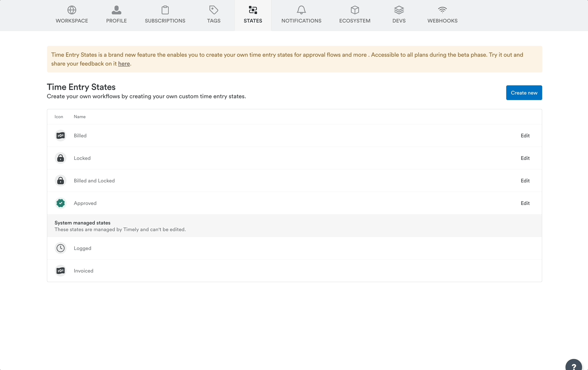Open the Workspace settings tab

(72, 15)
